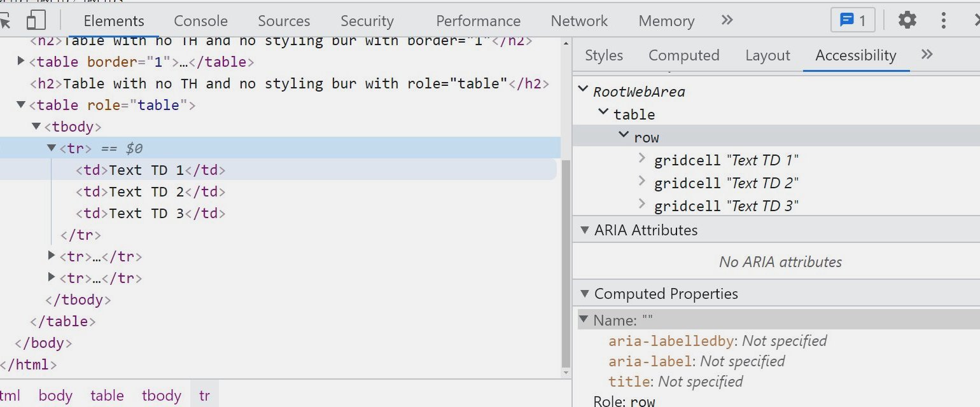Image resolution: width=980 pixels, height=407 pixels.
Task: Show more DevTools tabs chevron
Action: coord(727,20)
